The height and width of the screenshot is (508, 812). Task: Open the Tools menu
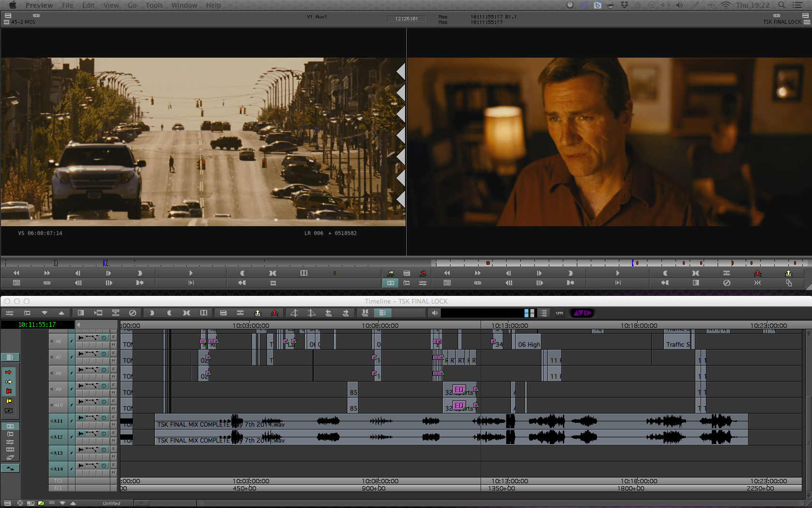click(x=154, y=5)
